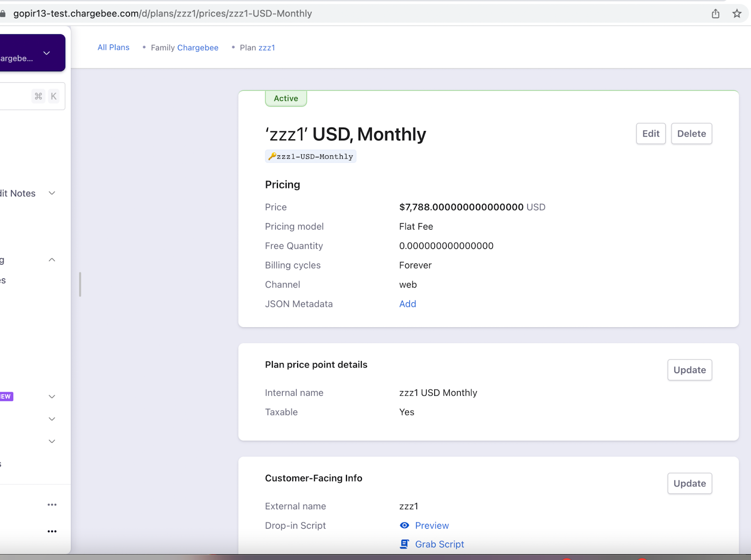
Task: Click the script icon beside Grab Script
Action: pyautogui.click(x=404, y=544)
